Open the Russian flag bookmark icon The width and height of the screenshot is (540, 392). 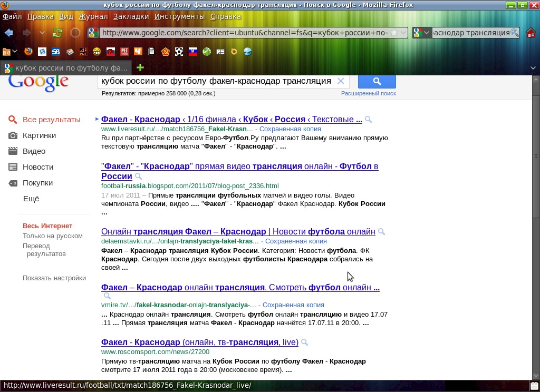pos(193,52)
